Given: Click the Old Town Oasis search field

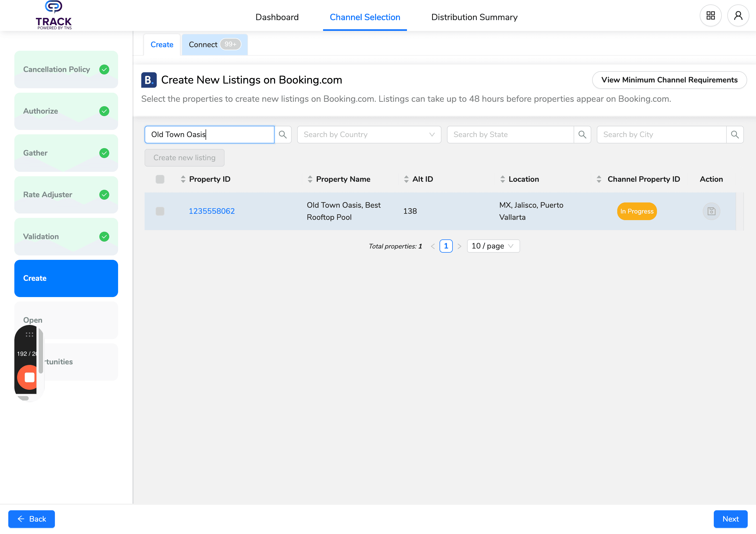Looking at the screenshot, I should point(209,135).
